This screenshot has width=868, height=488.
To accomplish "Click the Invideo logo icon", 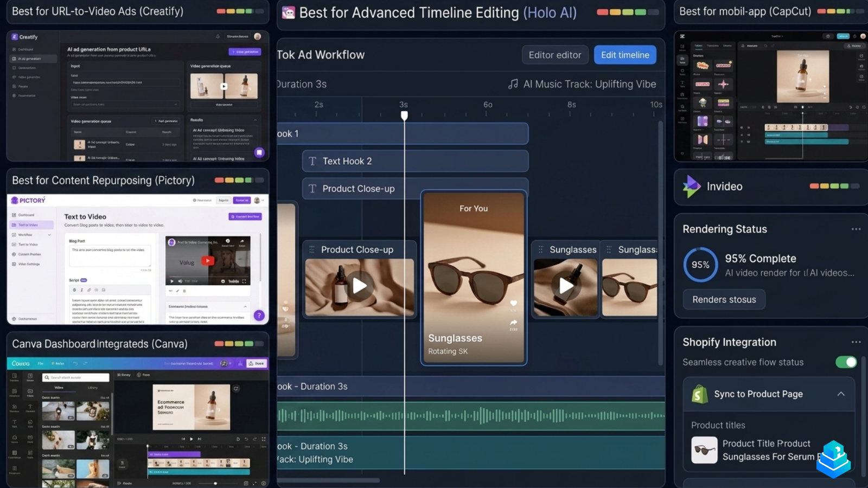I will click(x=691, y=186).
